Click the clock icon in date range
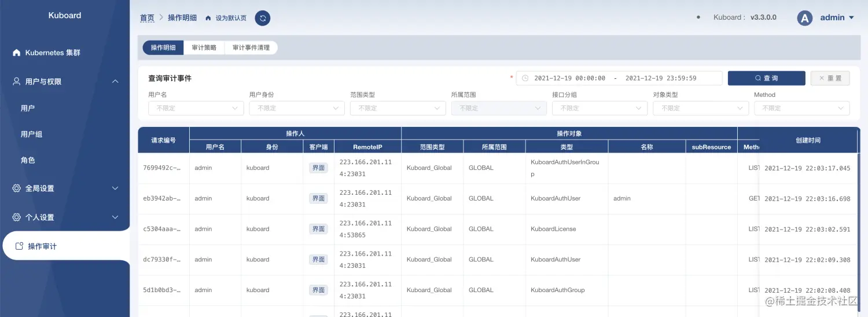868x317 pixels. (525, 78)
